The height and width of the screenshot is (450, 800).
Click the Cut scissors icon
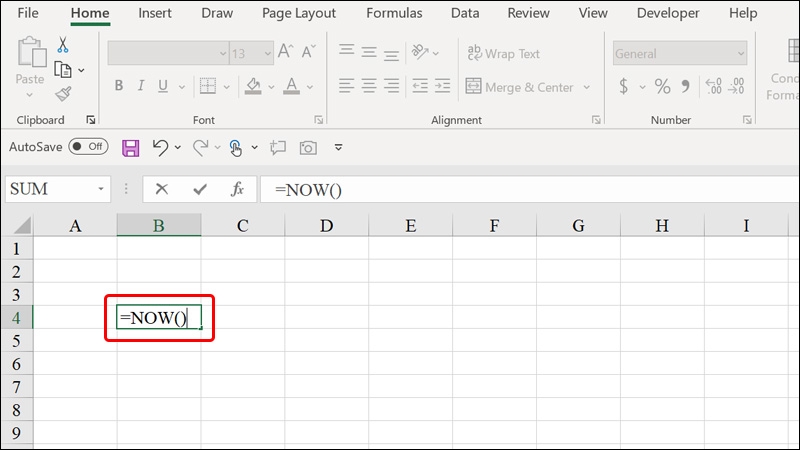click(x=63, y=45)
